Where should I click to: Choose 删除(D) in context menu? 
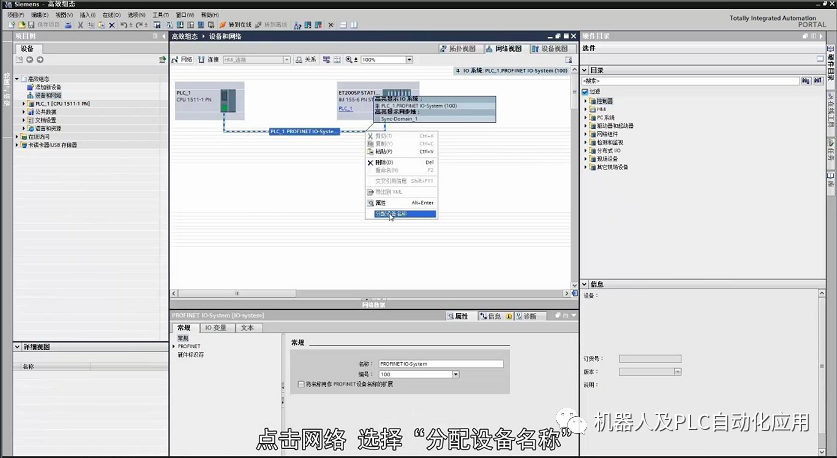tap(401, 162)
